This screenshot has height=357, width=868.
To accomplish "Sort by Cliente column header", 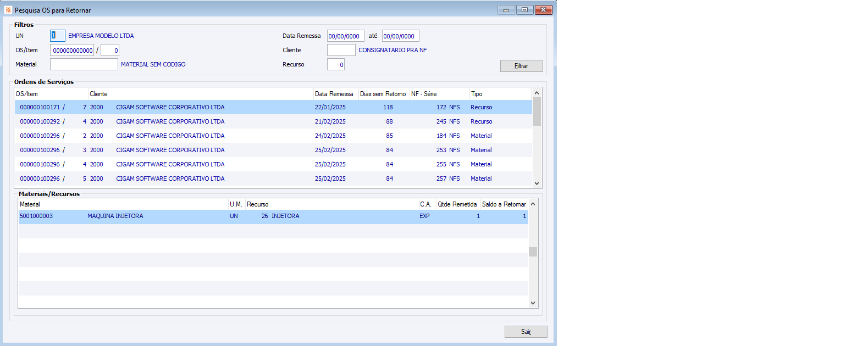I will coord(201,94).
